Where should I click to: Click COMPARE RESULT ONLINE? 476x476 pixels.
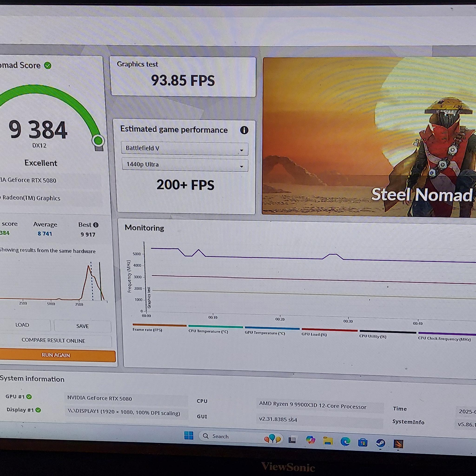coord(54,340)
